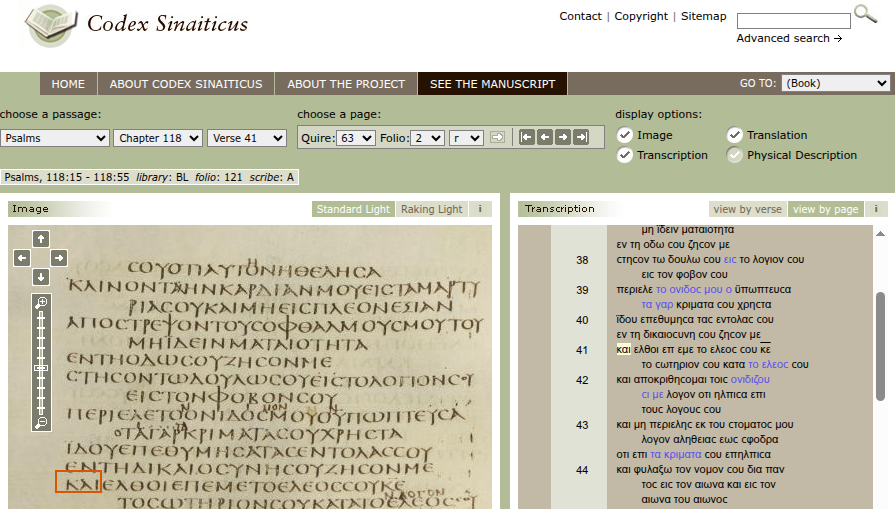Go to last page button
The height and width of the screenshot is (509, 895).
[x=582, y=137]
